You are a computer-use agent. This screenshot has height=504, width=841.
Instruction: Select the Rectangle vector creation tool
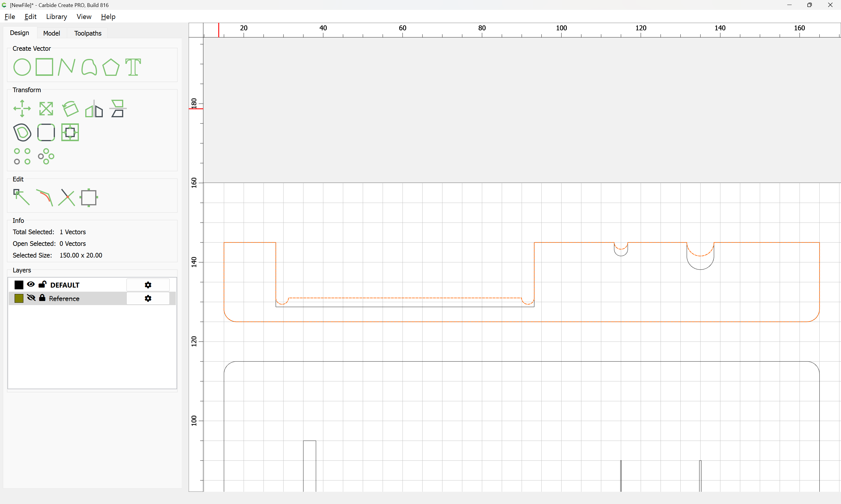(x=44, y=67)
